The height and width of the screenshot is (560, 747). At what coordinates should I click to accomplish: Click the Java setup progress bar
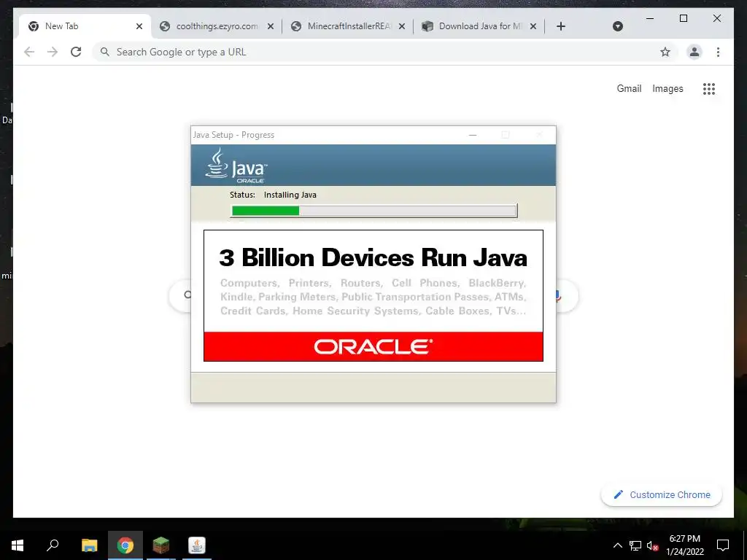(x=373, y=211)
